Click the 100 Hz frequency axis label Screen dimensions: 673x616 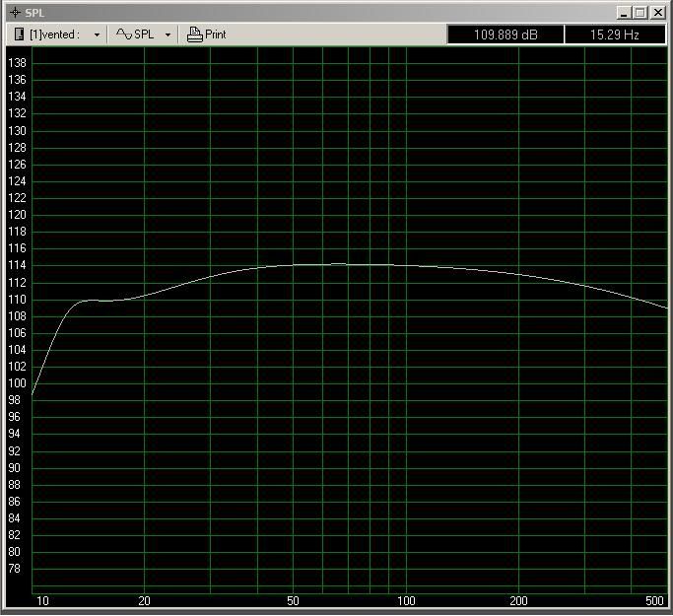406,601
